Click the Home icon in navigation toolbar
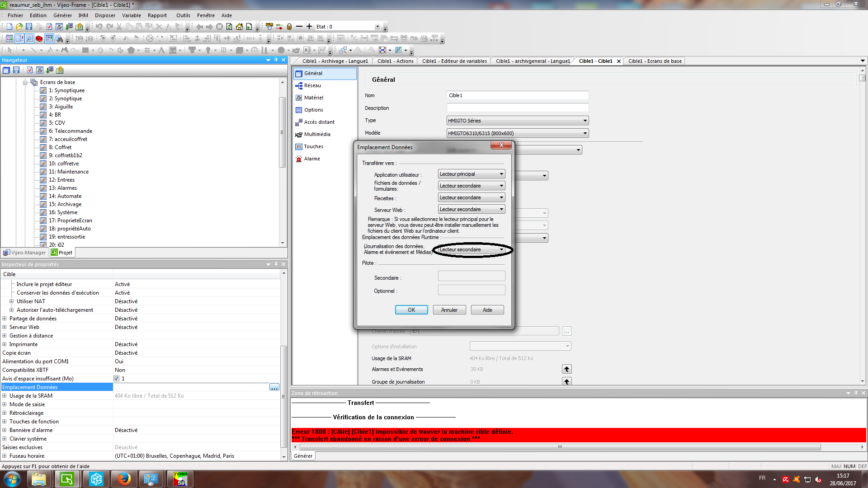 tap(239, 27)
